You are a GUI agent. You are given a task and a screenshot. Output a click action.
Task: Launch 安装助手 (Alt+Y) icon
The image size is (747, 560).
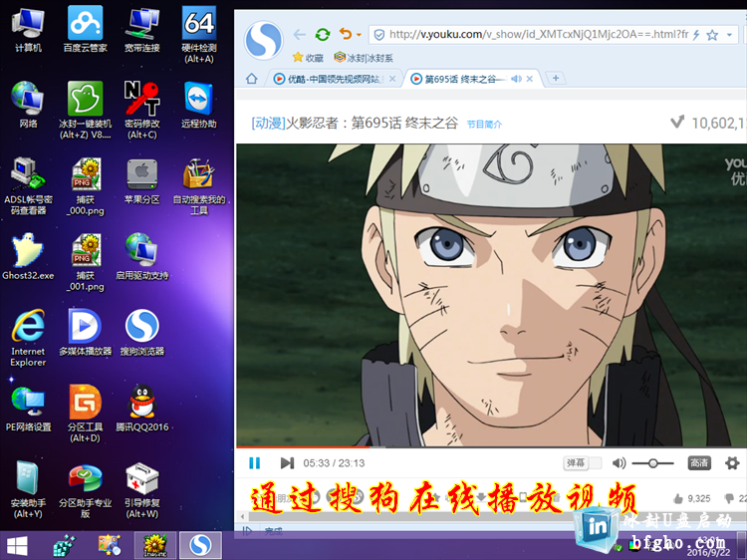click(x=28, y=489)
